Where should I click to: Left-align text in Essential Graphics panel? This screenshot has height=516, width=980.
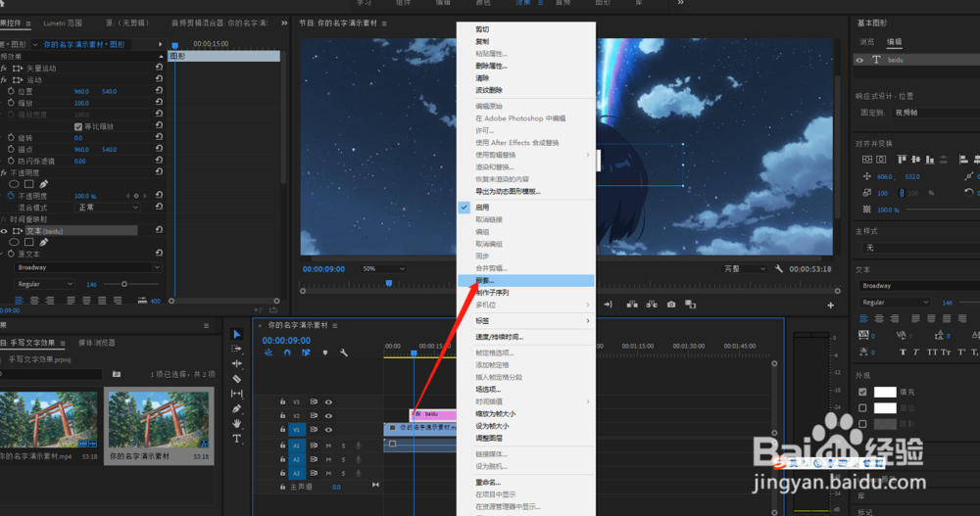pos(864,318)
